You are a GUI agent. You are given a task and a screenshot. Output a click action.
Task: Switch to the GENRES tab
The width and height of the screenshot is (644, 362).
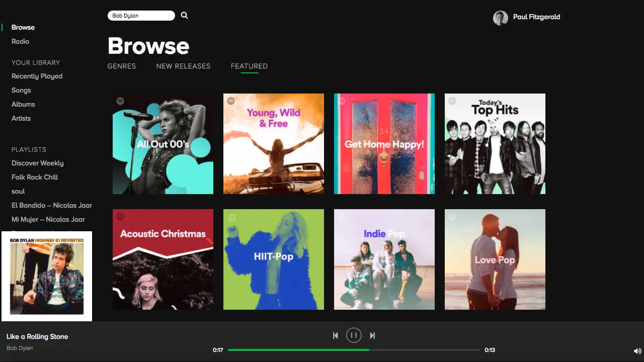(121, 66)
